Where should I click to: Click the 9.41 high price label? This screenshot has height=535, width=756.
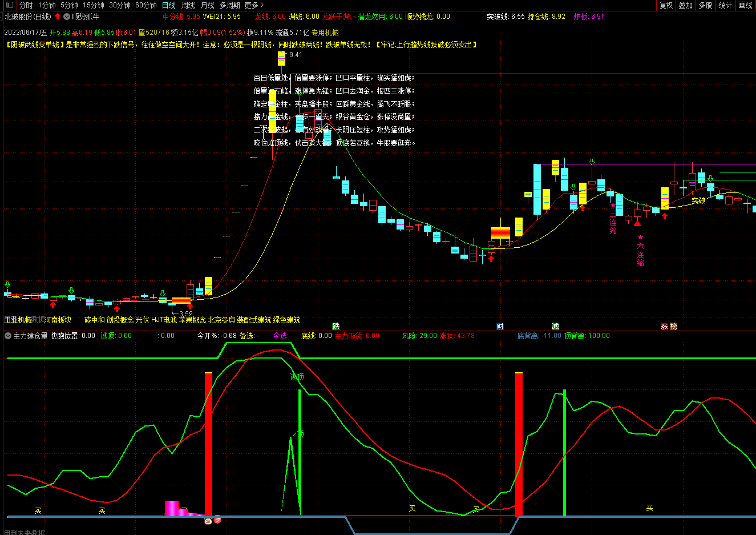(x=296, y=55)
